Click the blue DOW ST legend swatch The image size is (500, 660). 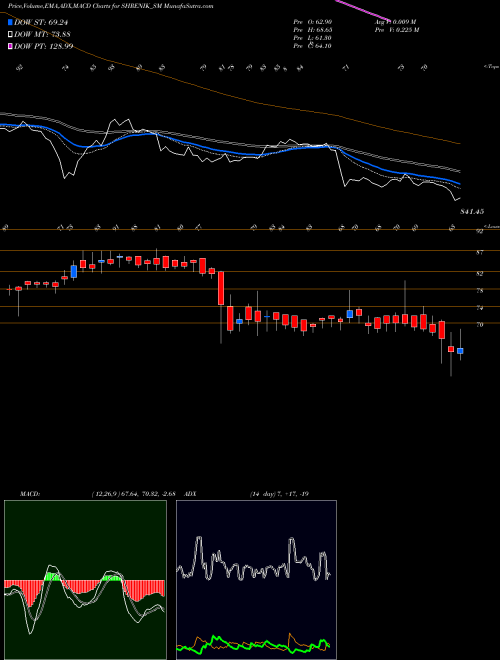[10, 22]
